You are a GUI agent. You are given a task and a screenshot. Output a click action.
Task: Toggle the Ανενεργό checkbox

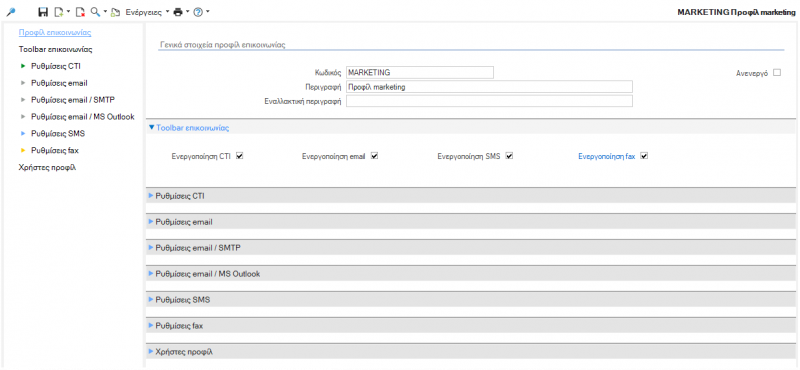(x=777, y=72)
